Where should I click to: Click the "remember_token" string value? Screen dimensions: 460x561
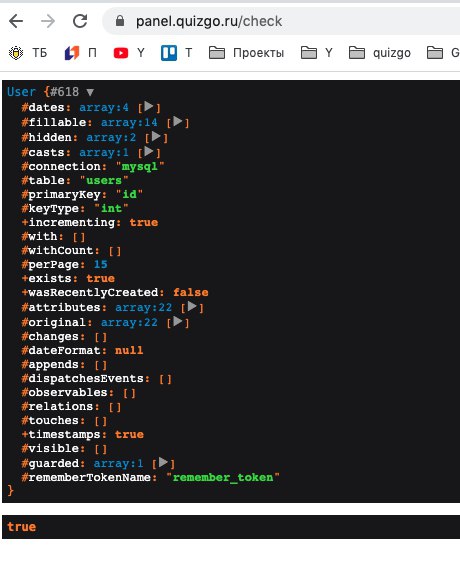[x=223, y=477]
